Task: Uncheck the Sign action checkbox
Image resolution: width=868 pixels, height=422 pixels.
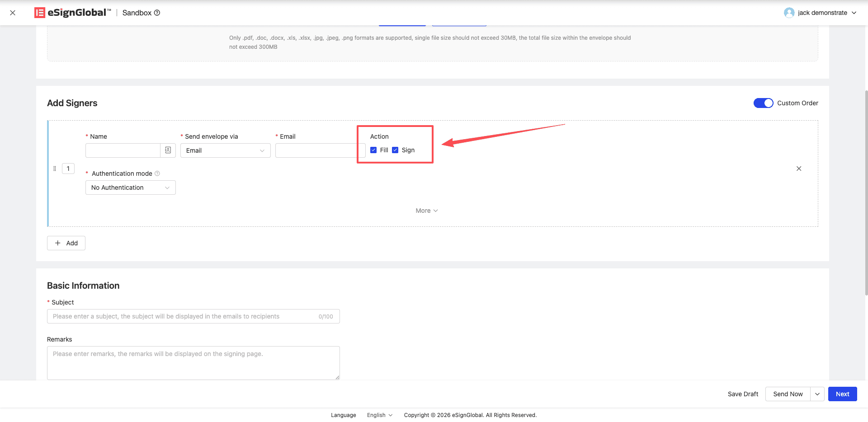Action: point(395,150)
